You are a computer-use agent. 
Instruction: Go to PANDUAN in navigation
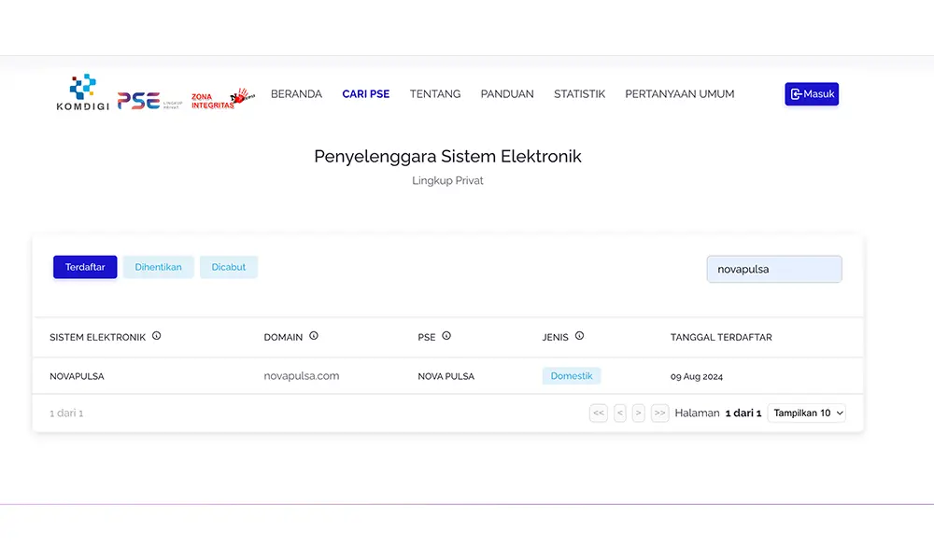click(x=507, y=94)
